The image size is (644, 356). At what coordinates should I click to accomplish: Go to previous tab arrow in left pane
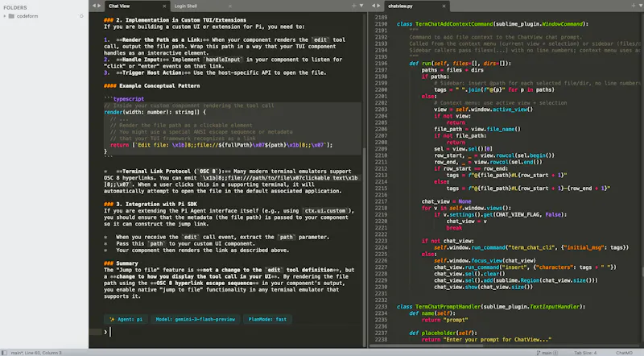coord(94,6)
